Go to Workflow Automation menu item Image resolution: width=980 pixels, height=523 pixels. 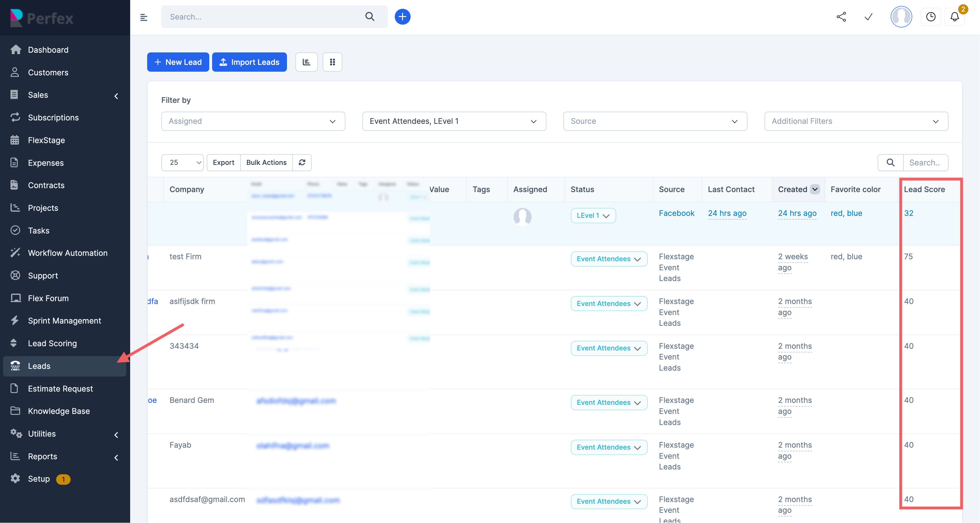68,253
